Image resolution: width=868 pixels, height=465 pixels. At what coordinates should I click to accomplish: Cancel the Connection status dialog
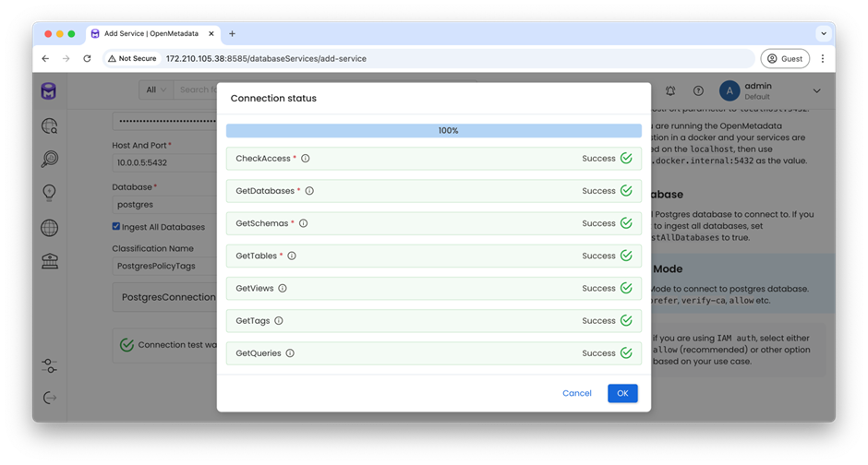(x=576, y=393)
